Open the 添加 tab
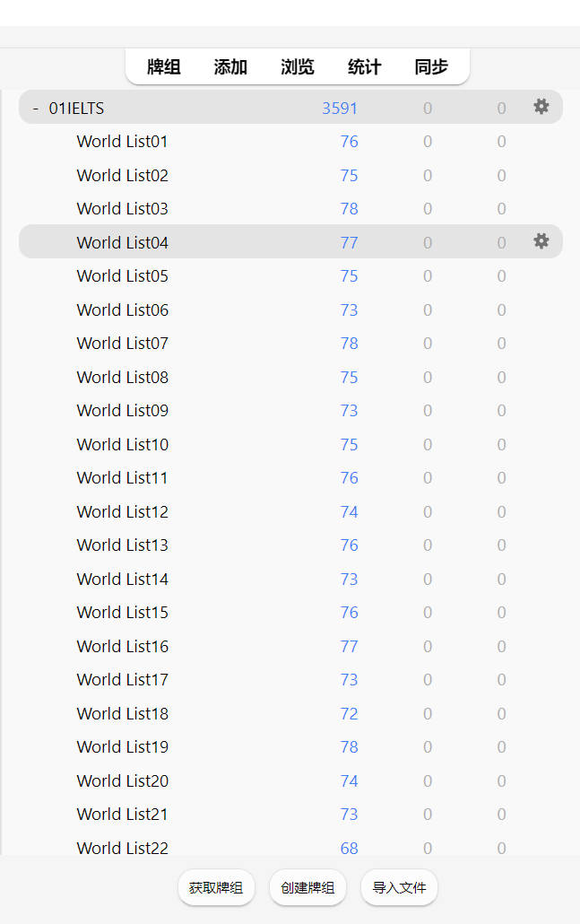 [x=230, y=67]
